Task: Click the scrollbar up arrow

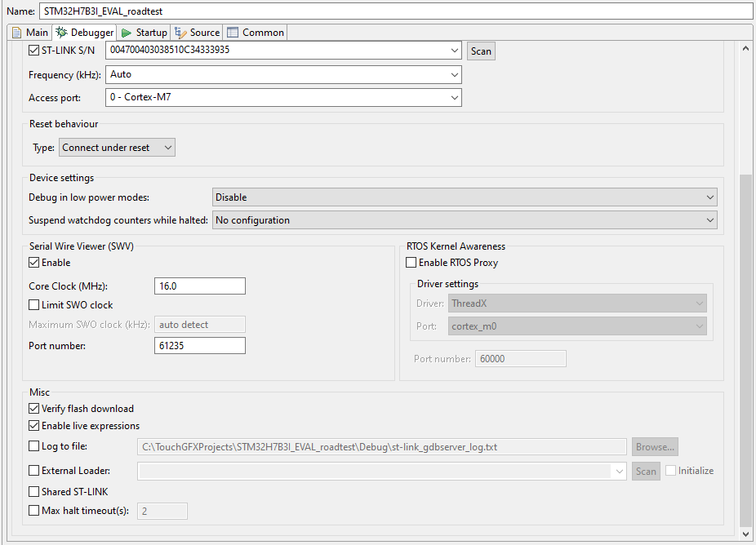Action: click(x=745, y=48)
